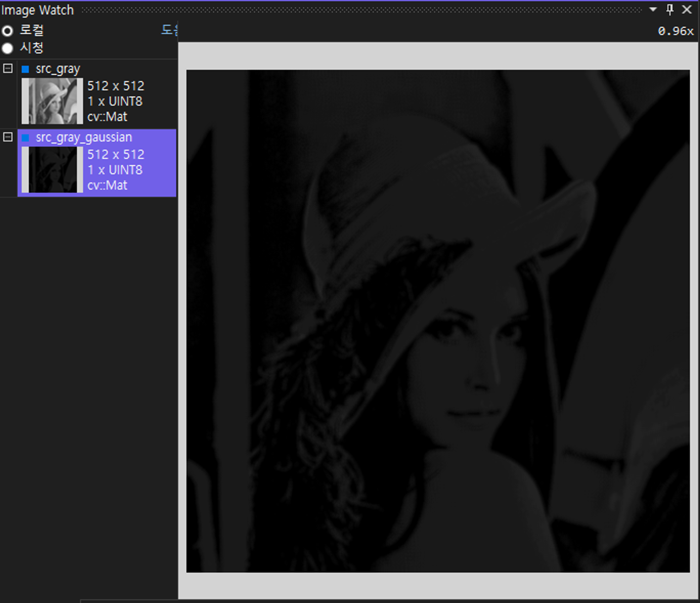This screenshot has height=603, width=700.
Task: Click the cv::Mat type label under src_gray
Action: click(107, 117)
